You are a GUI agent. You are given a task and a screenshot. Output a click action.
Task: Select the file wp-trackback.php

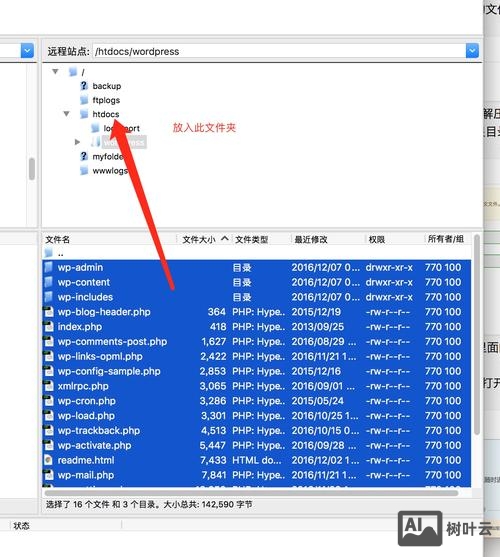99,431
